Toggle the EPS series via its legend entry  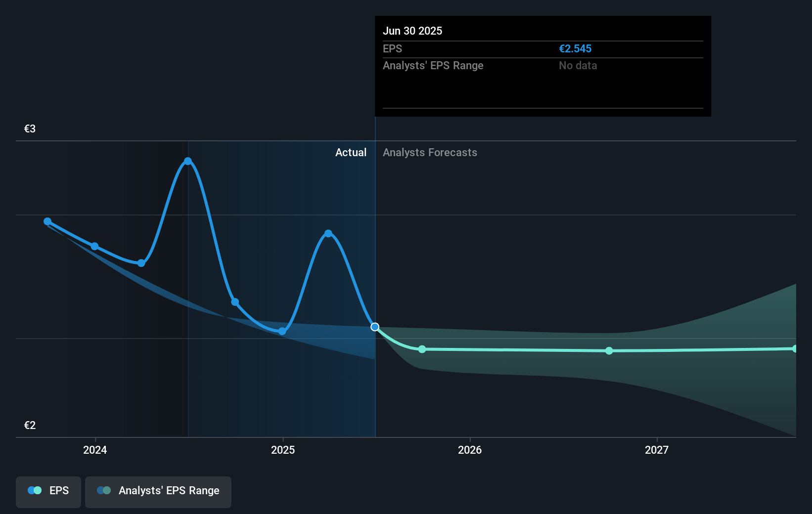48,490
